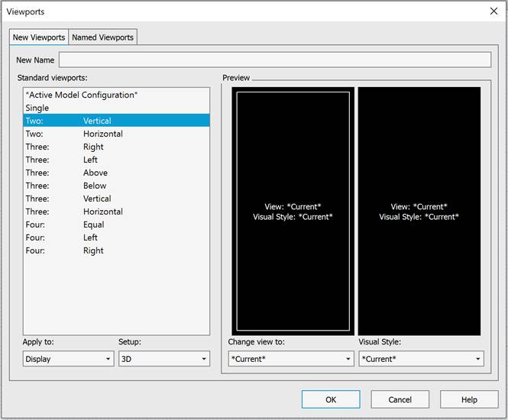Screen dimensions: 508x420
Task: Click the Cancel button
Action: (x=400, y=399)
